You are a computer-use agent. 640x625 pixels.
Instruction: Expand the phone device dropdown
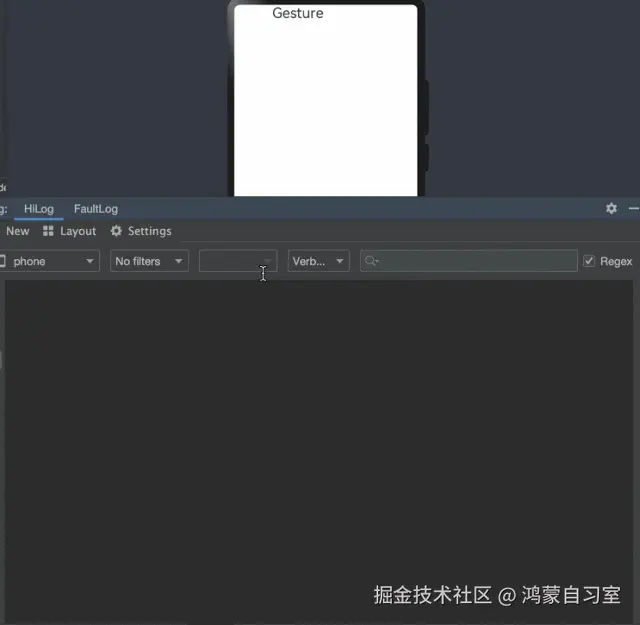[48, 261]
